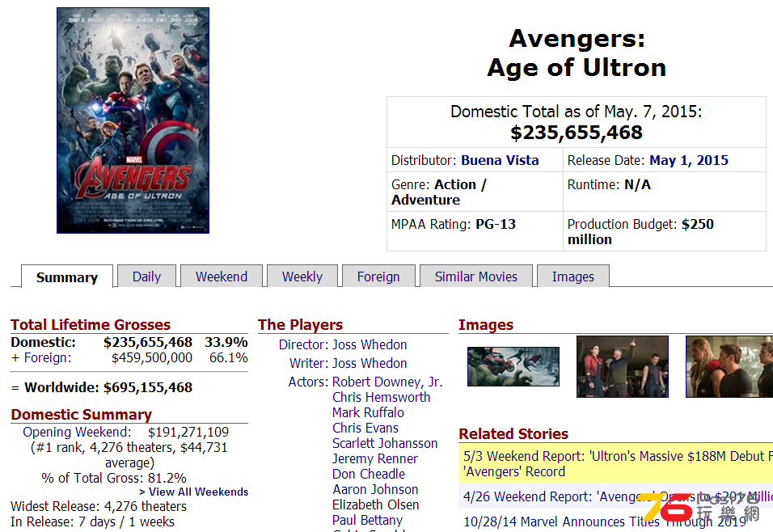Open Robert Downey, Jr. actor page
The image size is (773, 532).
tap(387, 382)
